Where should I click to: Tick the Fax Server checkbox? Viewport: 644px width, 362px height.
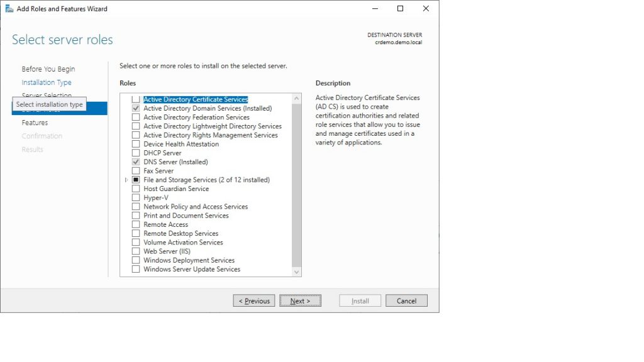pos(136,171)
